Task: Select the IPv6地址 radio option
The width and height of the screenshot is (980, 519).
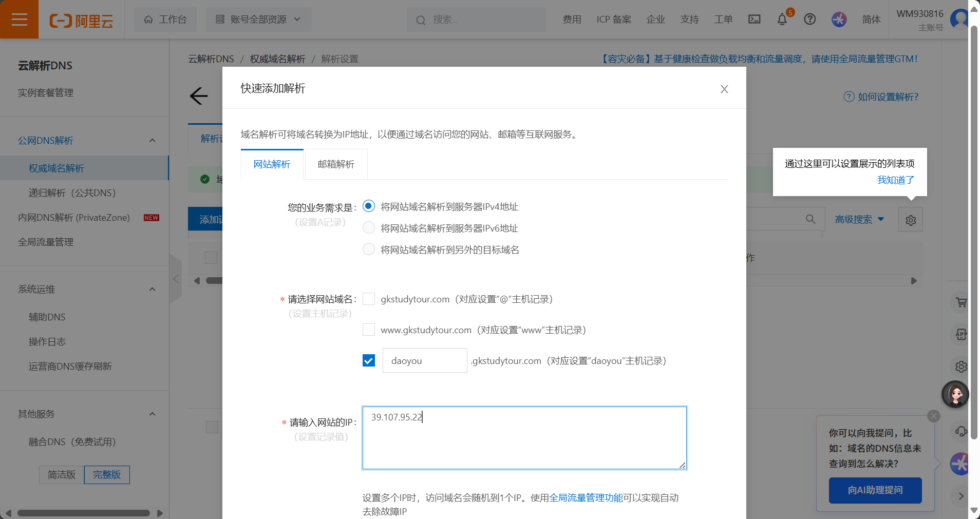Action: click(369, 227)
